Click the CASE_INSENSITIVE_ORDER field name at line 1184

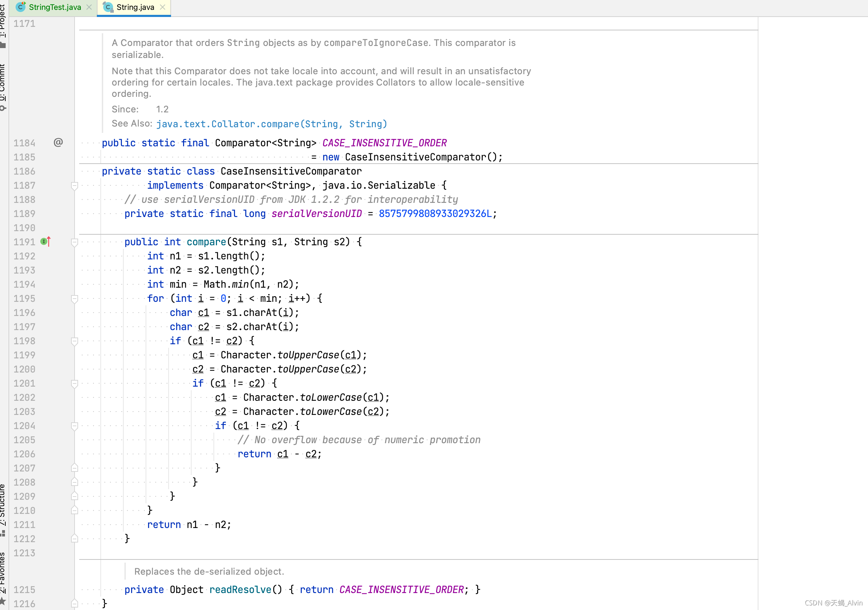[x=385, y=143]
